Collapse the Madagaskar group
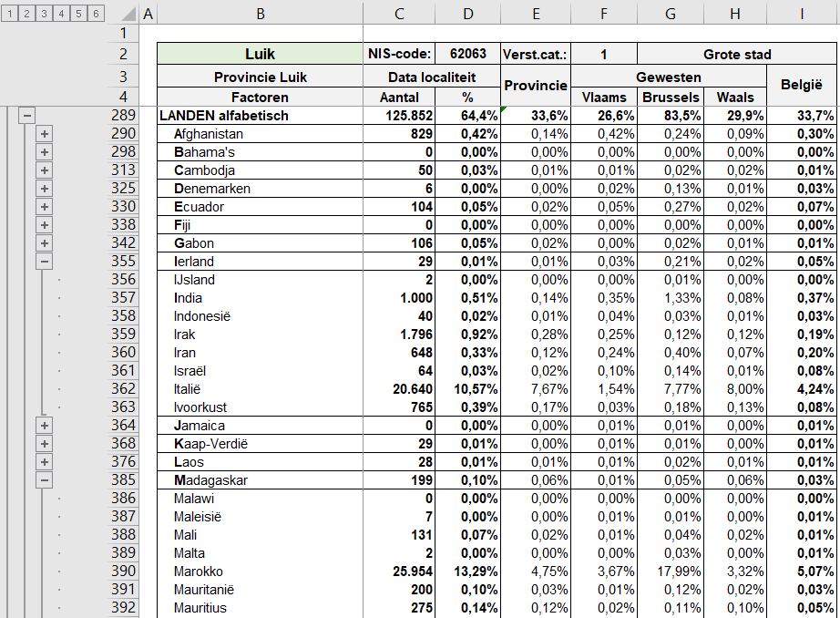This screenshot has width=840, height=618. pos(44,480)
